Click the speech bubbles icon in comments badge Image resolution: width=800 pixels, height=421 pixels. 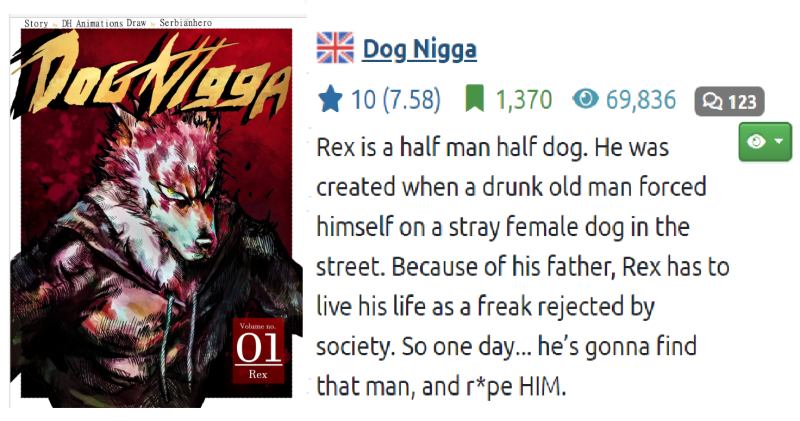pyautogui.click(x=712, y=102)
